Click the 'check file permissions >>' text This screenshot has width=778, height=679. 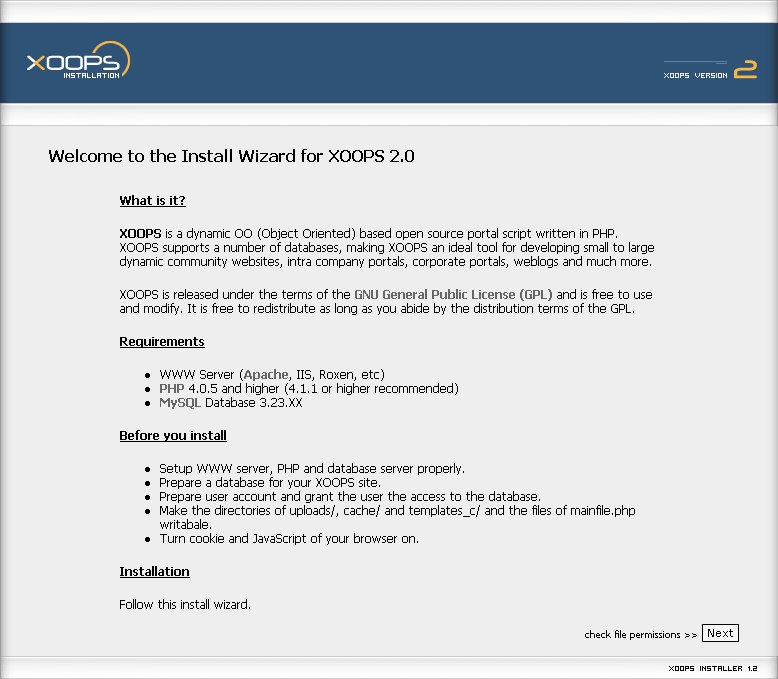(641, 634)
